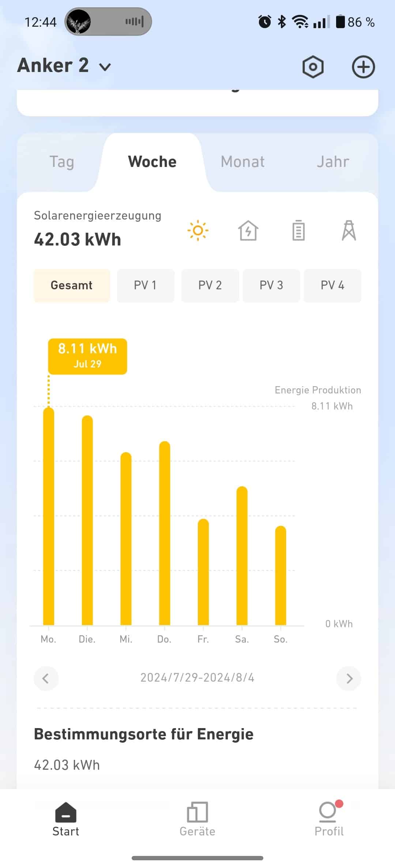Switch to the Monat tab

click(x=242, y=162)
